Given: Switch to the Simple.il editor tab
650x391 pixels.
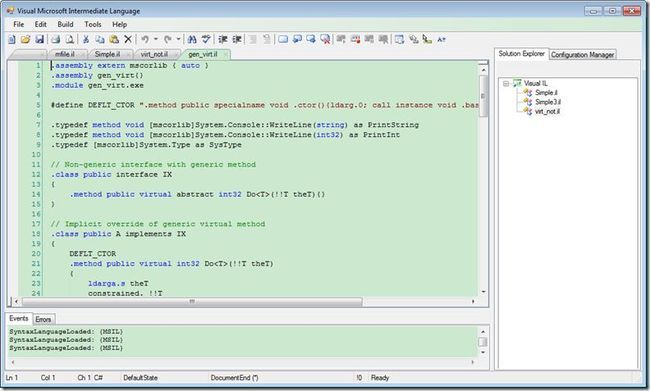Looking at the screenshot, I should point(107,54).
